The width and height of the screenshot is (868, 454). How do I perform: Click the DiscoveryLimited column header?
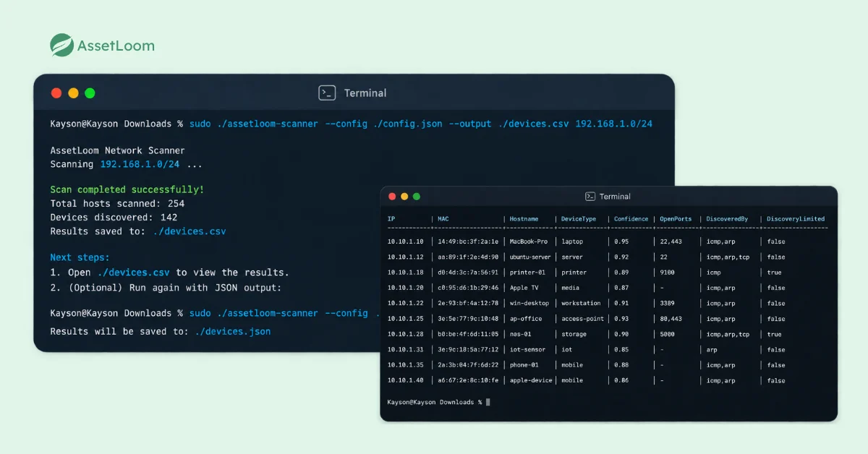pos(796,219)
